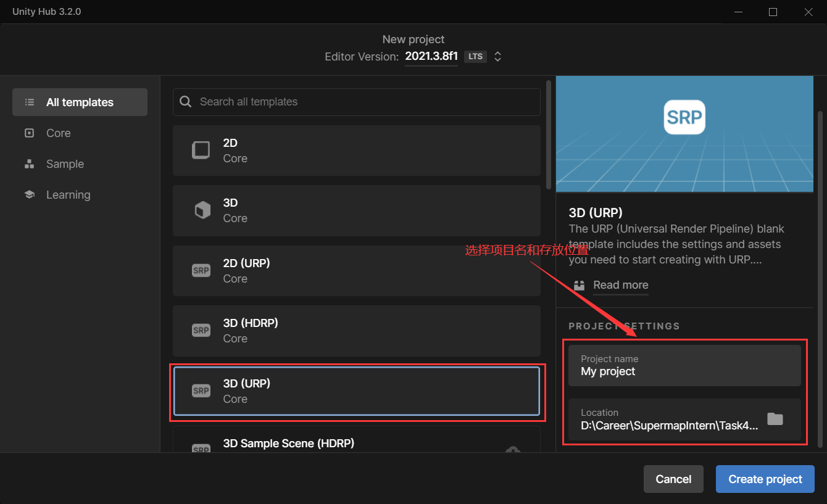Select the 2D Core template
This screenshot has width=827, height=504.
357,151
